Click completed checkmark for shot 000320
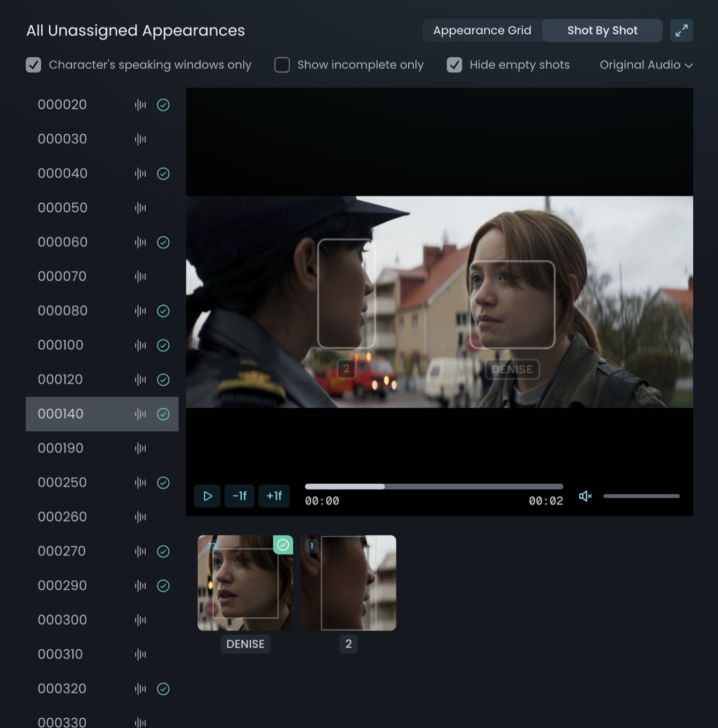This screenshot has width=718, height=728. pyautogui.click(x=163, y=689)
